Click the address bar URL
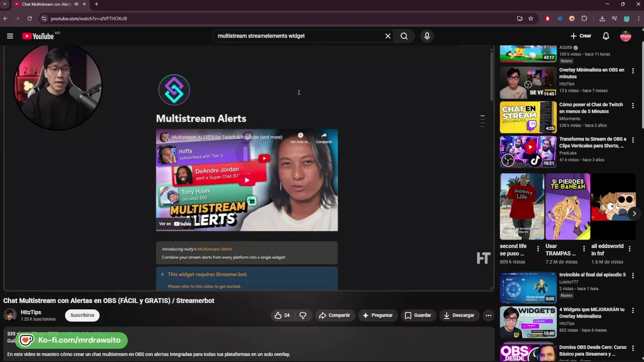644x362 pixels. pyautogui.click(x=89, y=19)
